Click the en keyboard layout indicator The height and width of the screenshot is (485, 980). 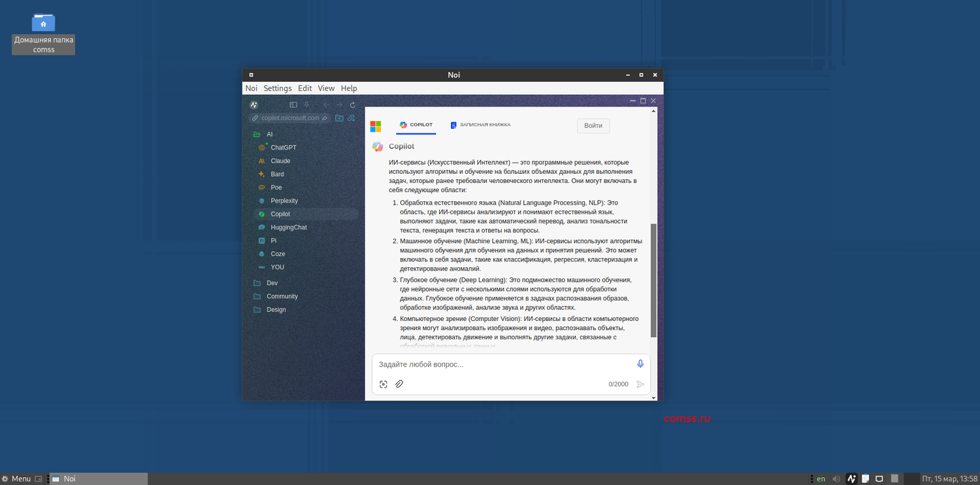[821, 479]
